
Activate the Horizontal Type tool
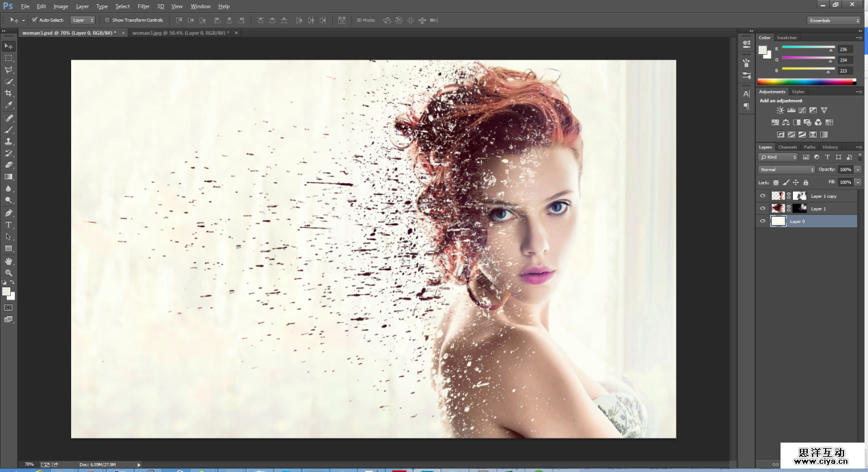9,224
